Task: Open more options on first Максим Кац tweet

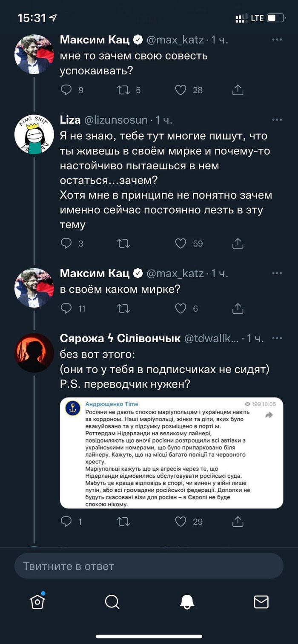Action: [277, 40]
